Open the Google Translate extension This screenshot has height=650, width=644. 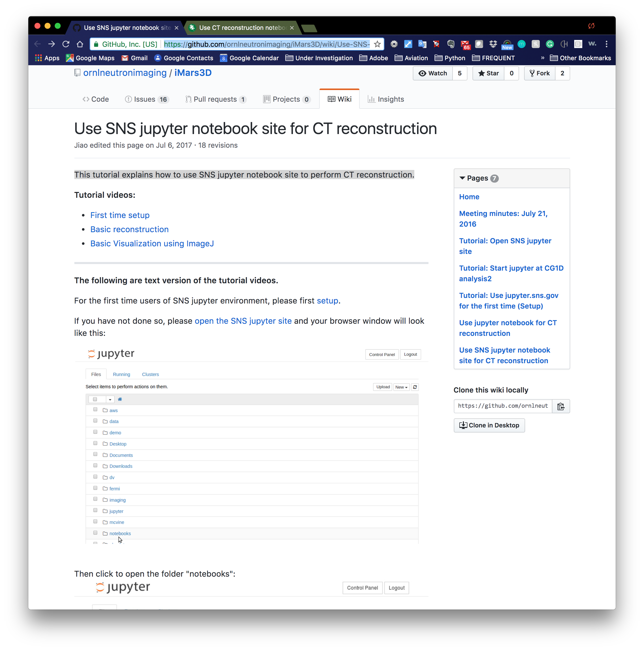[422, 44]
